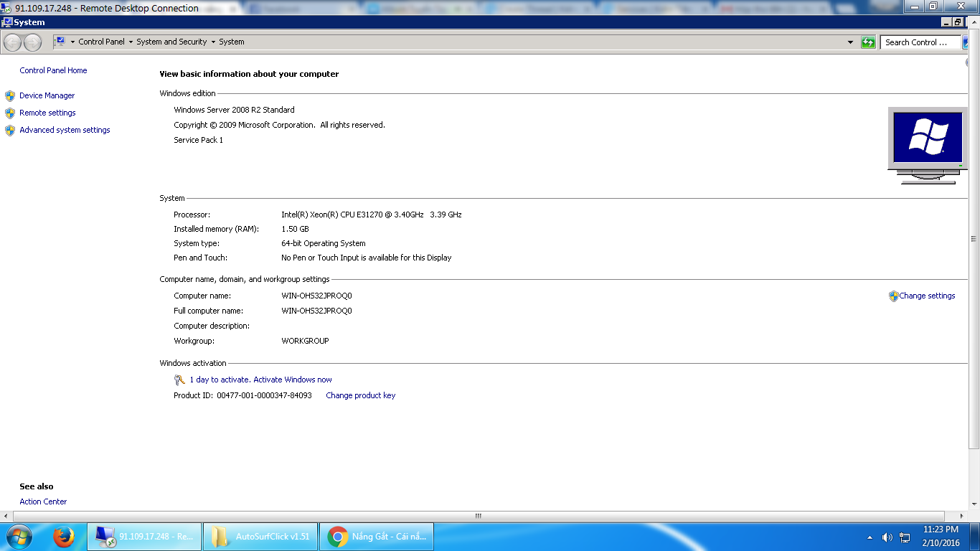The width and height of the screenshot is (980, 551).
Task: Click the Computer name value WIN-OHS32JPROQ0
Action: coord(316,296)
